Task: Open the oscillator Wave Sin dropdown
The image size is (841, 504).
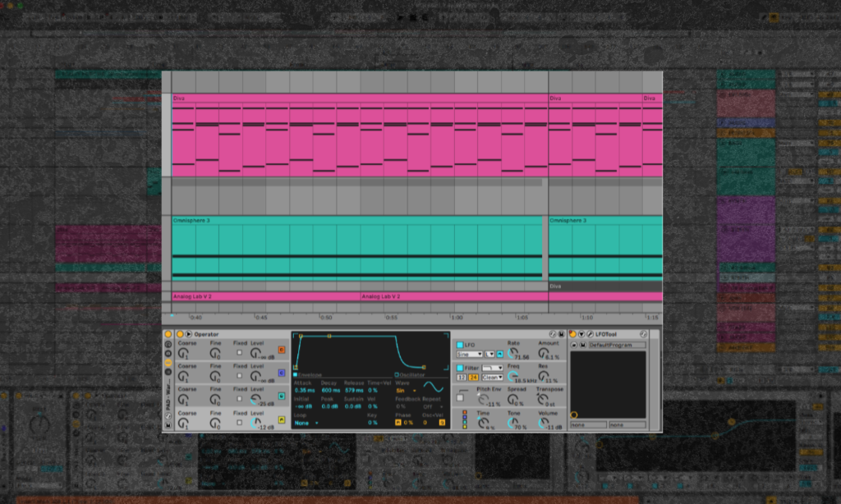Action: point(406,391)
